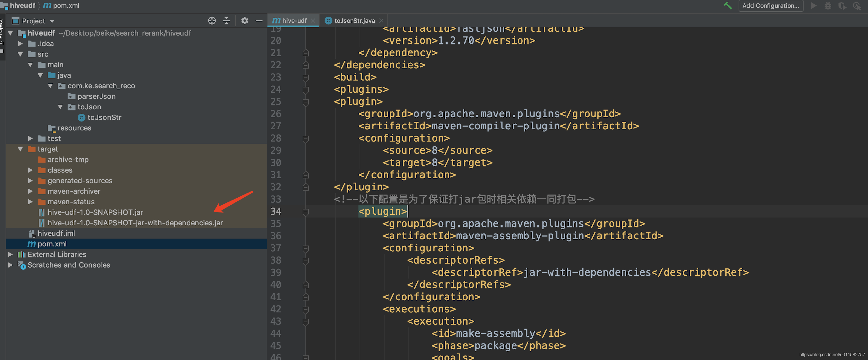Toggle the fold marker on line 37
Image resolution: width=868 pixels, height=360 pixels.
305,249
